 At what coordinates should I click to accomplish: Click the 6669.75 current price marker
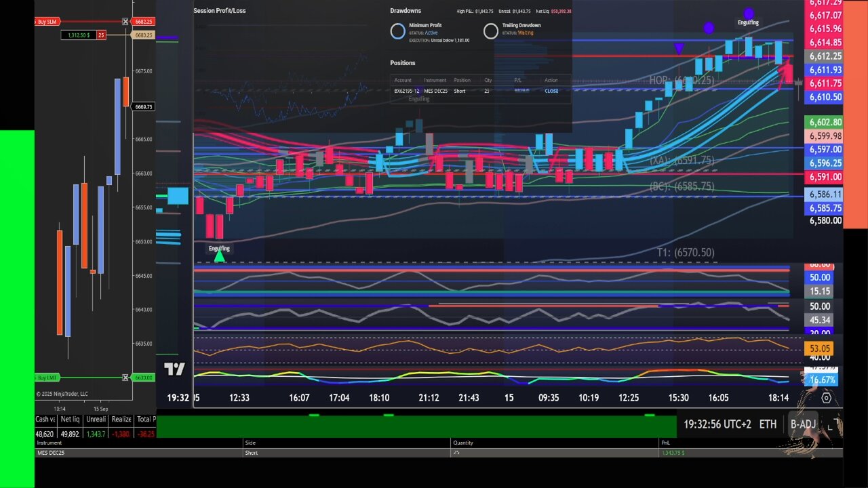[x=144, y=106]
